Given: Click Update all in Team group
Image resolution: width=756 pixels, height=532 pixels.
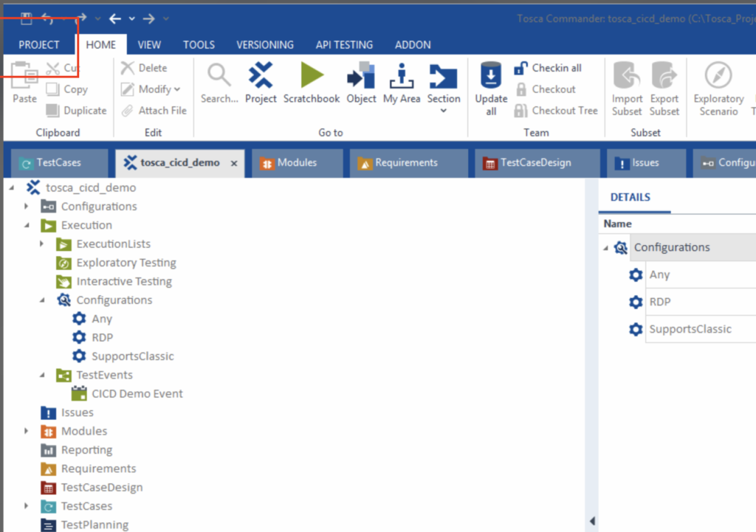Looking at the screenshot, I should tap(491, 89).
